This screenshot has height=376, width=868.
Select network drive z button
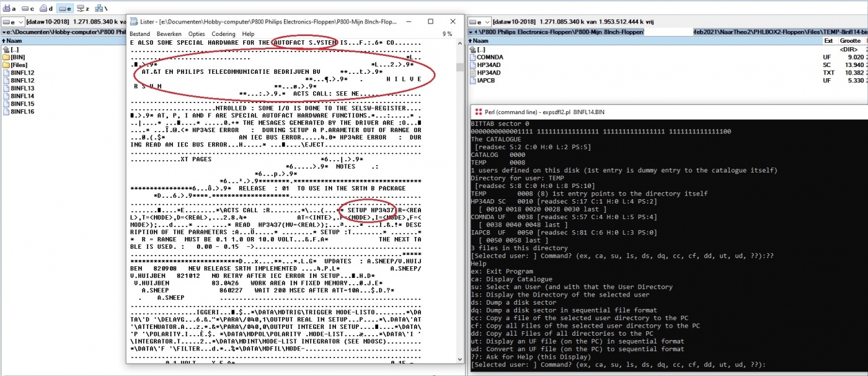pyautogui.click(x=83, y=9)
